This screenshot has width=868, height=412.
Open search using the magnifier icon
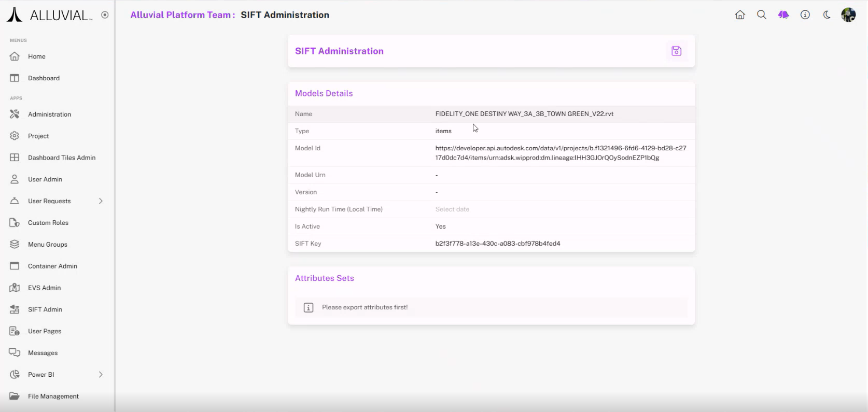coord(761,15)
